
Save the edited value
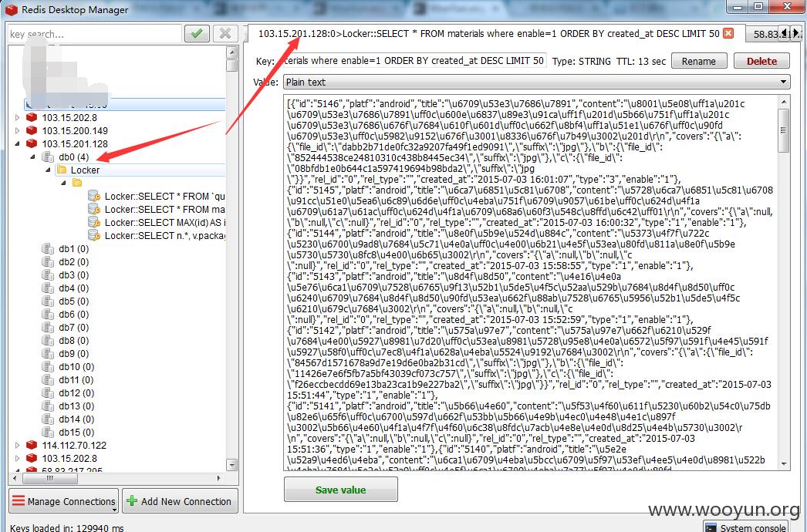click(341, 490)
